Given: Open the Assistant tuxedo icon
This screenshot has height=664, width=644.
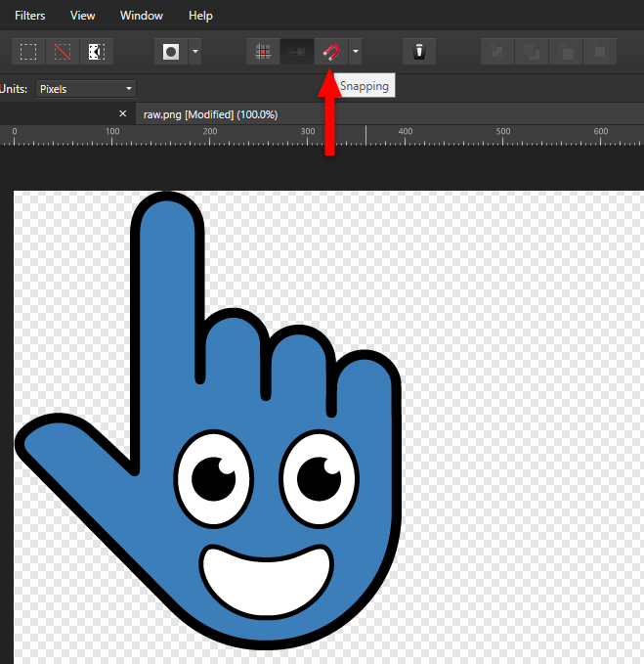Looking at the screenshot, I should pos(419,52).
